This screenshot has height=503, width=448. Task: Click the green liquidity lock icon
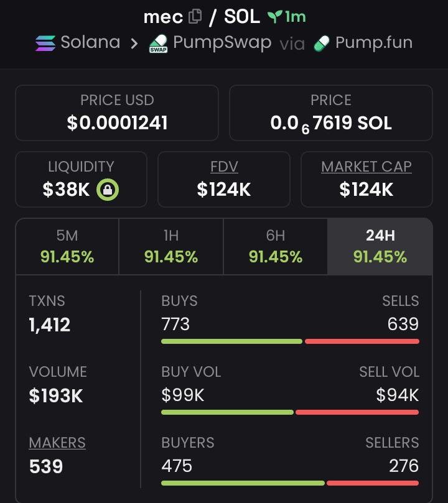[108, 190]
